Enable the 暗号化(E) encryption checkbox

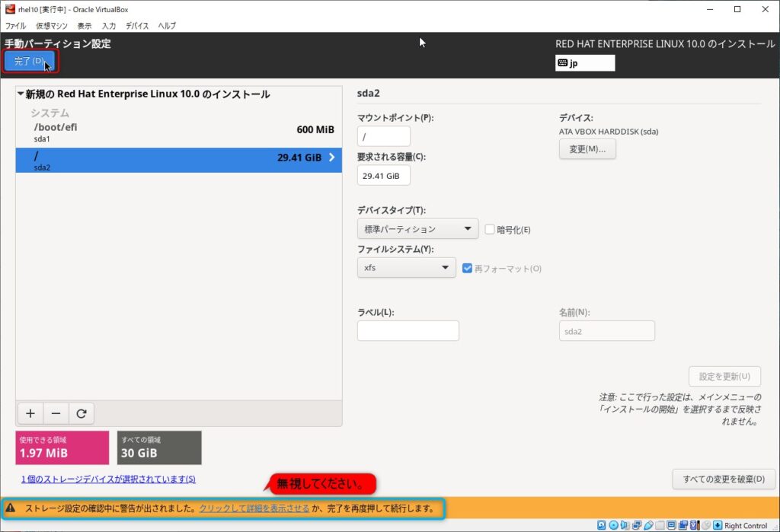click(x=490, y=229)
